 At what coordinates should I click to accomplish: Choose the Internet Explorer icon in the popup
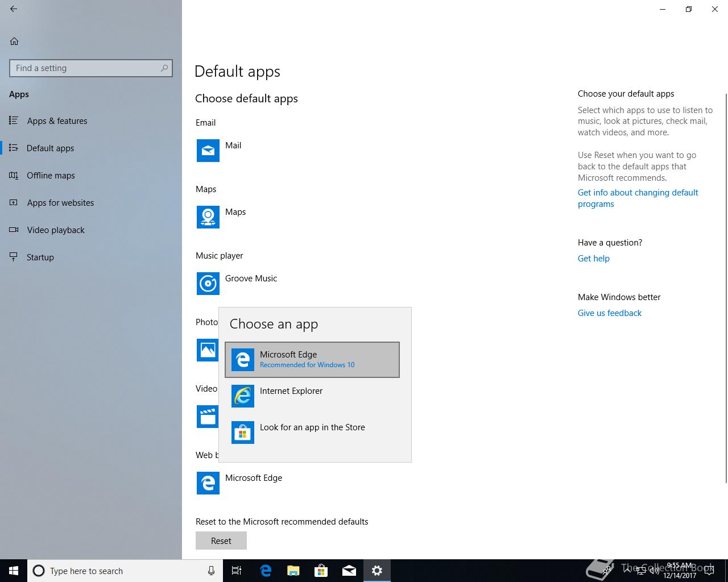tap(243, 396)
